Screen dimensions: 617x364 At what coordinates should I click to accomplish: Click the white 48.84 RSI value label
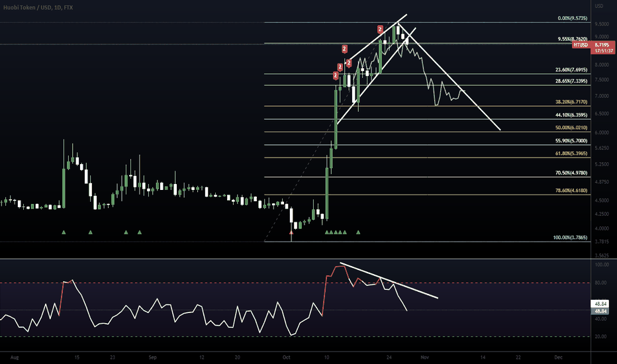click(600, 304)
